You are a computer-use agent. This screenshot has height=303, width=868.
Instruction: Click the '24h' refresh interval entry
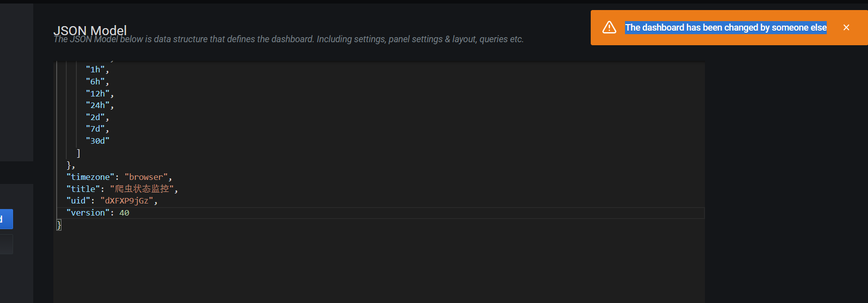(x=98, y=105)
